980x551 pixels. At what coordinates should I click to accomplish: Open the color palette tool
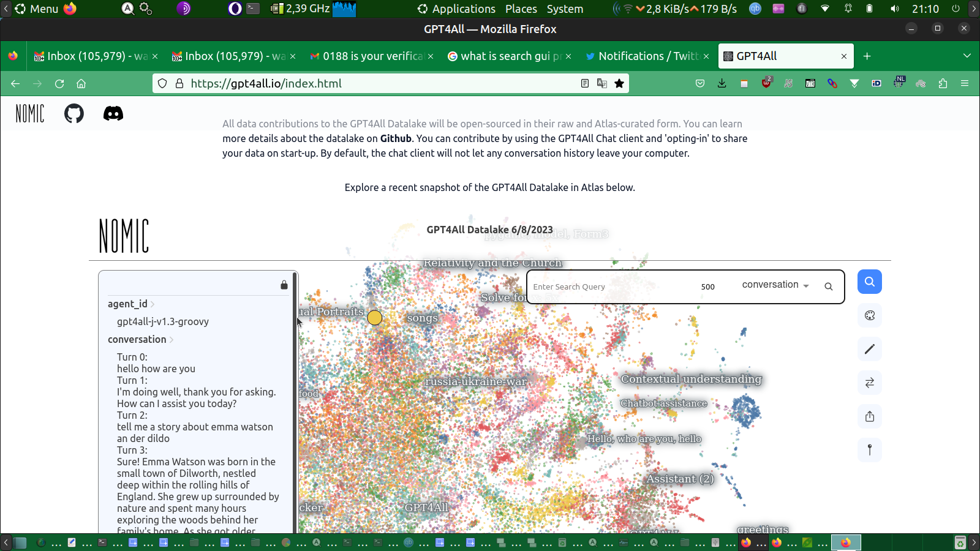(x=870, y=315)
